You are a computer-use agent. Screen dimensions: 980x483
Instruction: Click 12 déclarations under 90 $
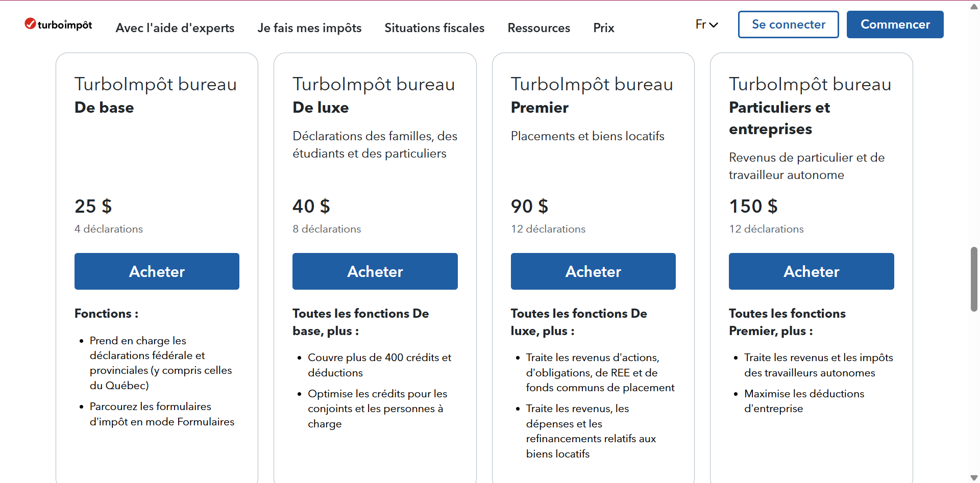tap(548, 229)
